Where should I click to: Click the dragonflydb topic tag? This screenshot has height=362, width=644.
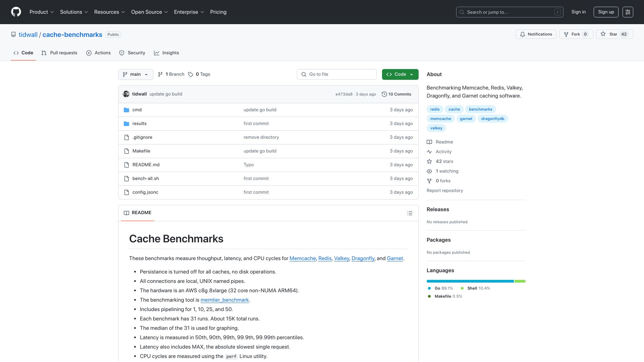[x=492, y=119]
